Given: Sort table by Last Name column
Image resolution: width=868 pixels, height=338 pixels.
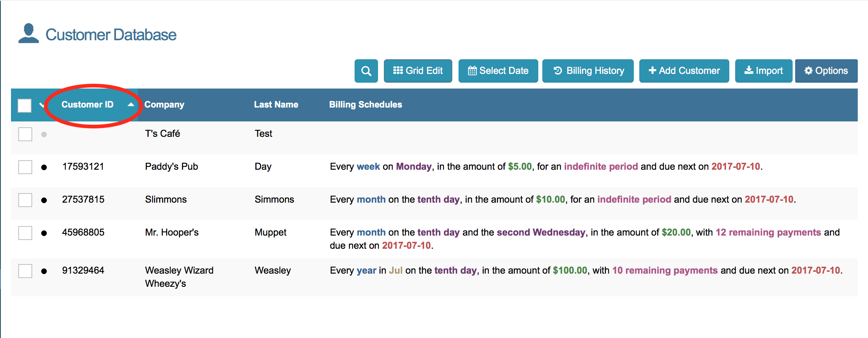Looking at the screenshot, I should click(276, 105).
